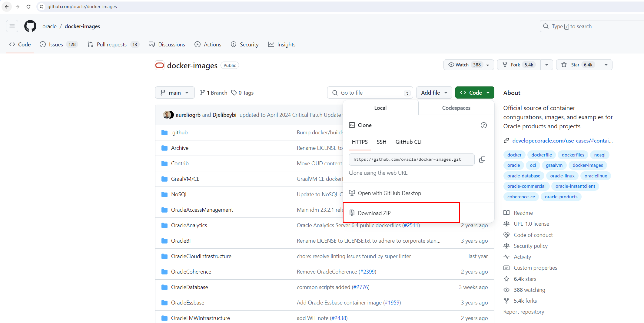Open the Fork options dropdown arrow
This screenshot has height=323, width=644.
[x=547, y=65]
